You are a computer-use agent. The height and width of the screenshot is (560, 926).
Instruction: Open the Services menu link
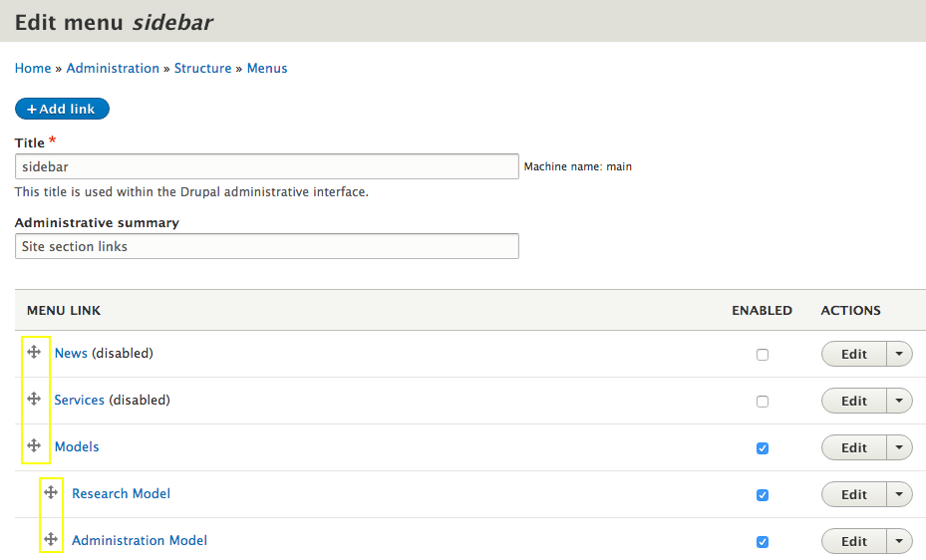pyautogui.click(x=79, y=400)
